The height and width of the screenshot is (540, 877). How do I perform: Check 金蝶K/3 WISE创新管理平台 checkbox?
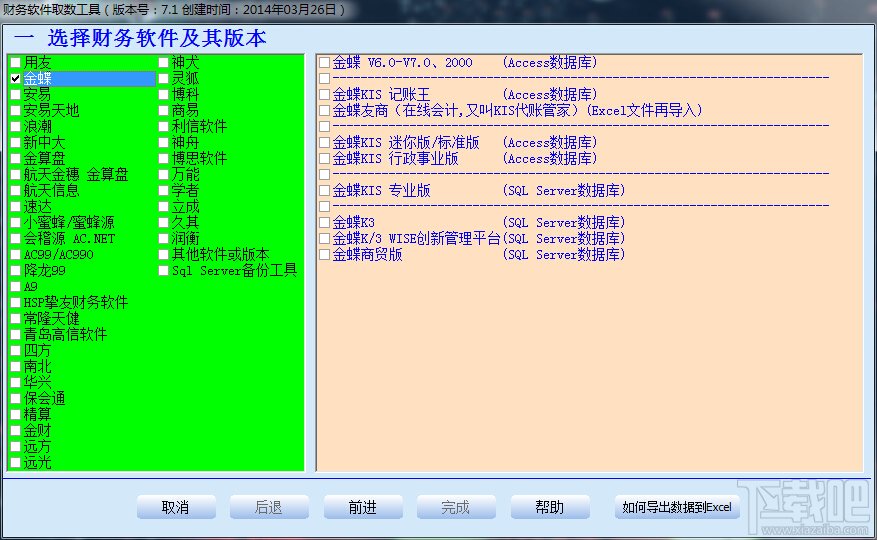coord(324,238)
